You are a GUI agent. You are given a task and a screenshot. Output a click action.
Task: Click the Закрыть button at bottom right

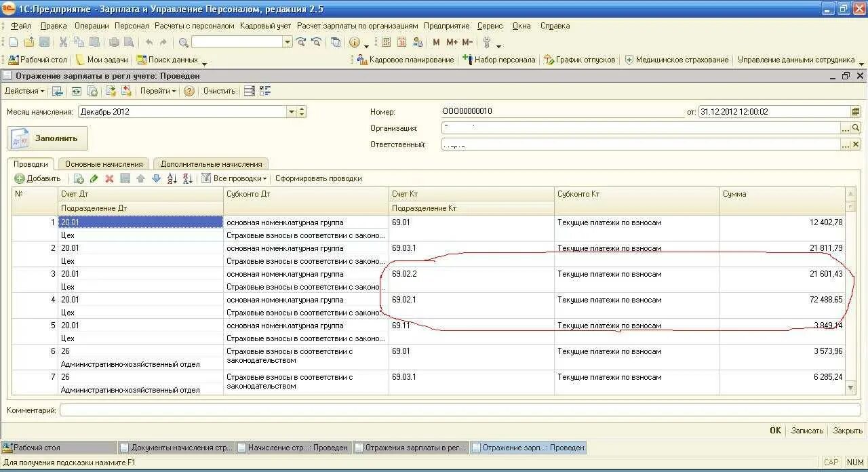click(x=848, y=431)
